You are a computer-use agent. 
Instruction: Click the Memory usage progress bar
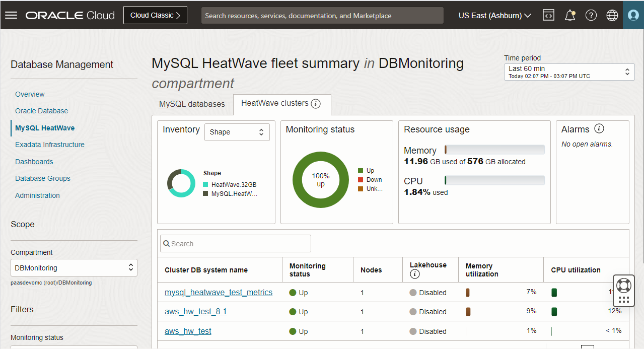[x=494, y=149]
